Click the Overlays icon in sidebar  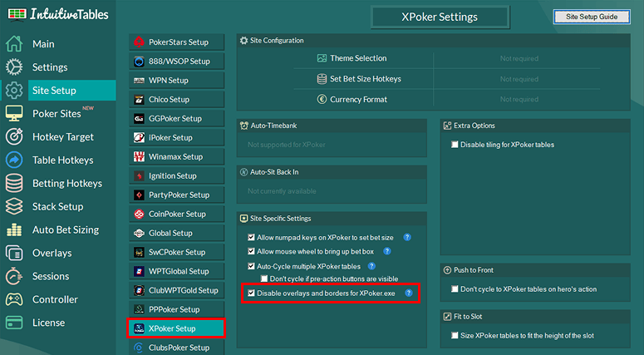[14, 253]
